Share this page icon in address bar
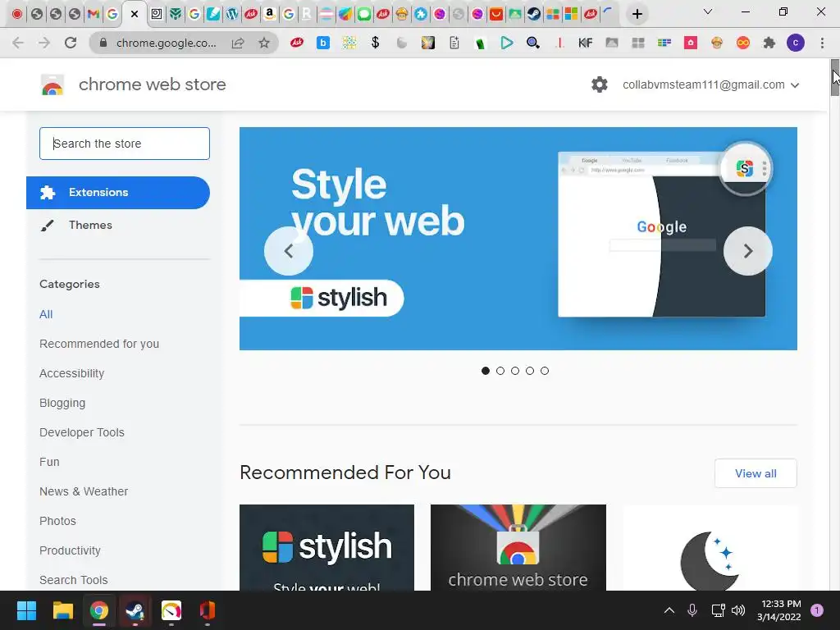Viewport: 840px width, 630px height. click(x=238, y=43)
